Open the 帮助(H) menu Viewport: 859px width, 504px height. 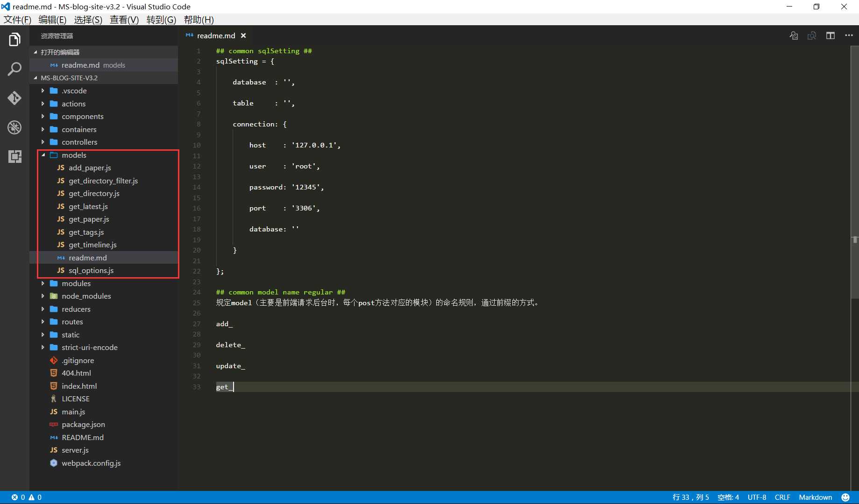coord(199,20)
